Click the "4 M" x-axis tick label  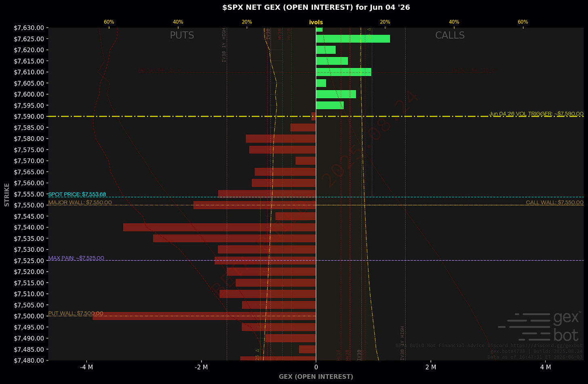[x=546, y=367]
